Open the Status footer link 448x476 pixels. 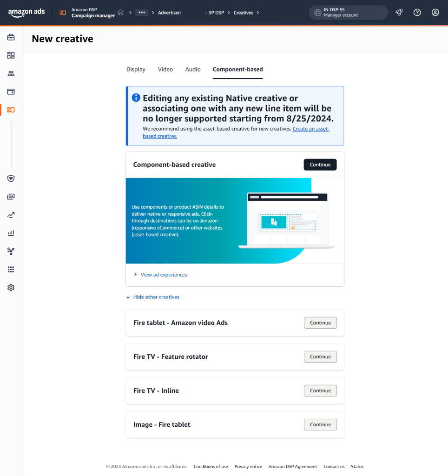[x=357, y=467]
